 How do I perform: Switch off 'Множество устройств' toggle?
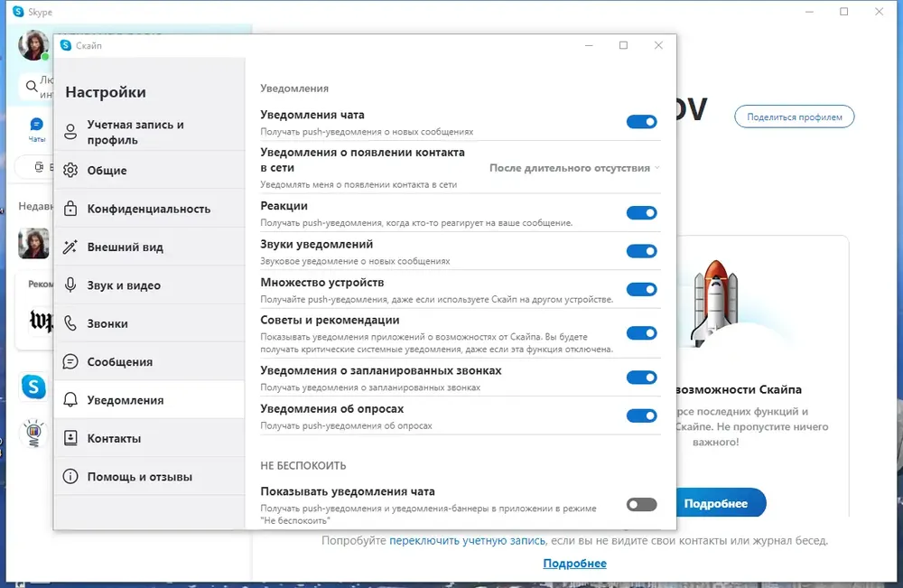point(641,289)
